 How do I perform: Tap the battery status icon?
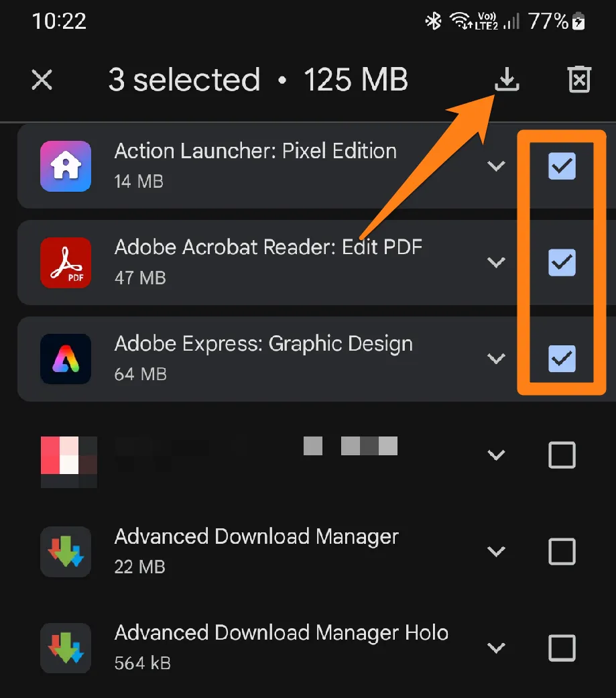coord(578,21)
